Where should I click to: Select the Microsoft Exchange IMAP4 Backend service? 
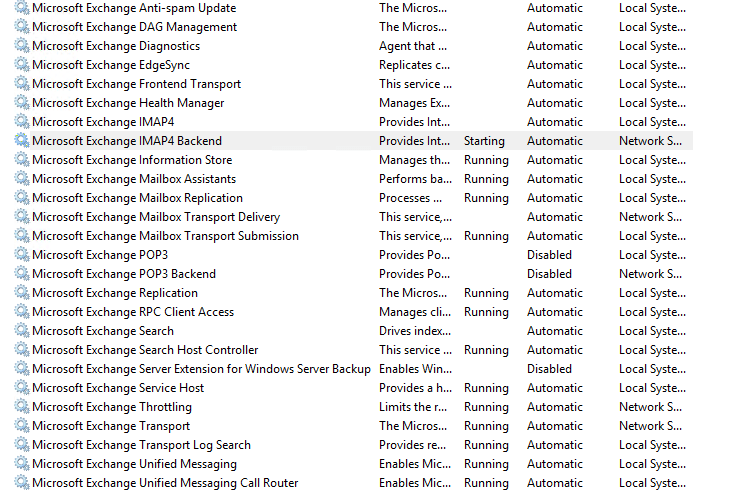pyautogui.click(x=126, y=141)
